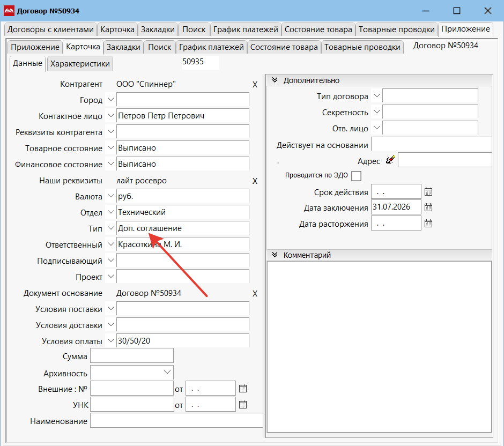
Task: Open calendar for УНК date
Action: click(243, 405)
